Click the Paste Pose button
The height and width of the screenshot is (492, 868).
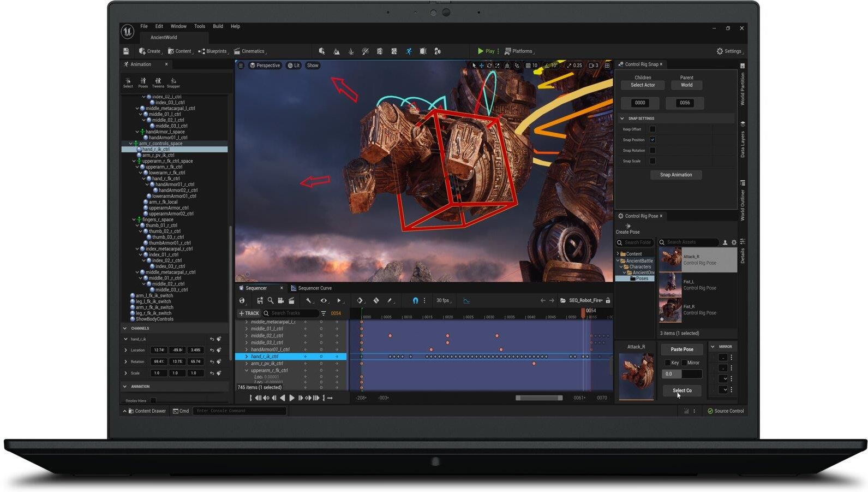[x=682, y=349]
